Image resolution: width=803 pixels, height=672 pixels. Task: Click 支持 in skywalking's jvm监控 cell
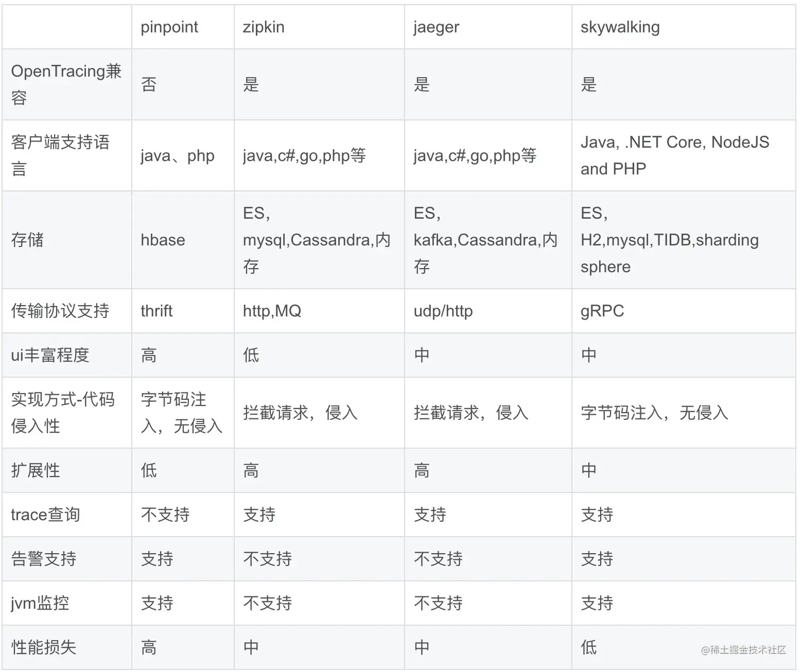(597, 603)
